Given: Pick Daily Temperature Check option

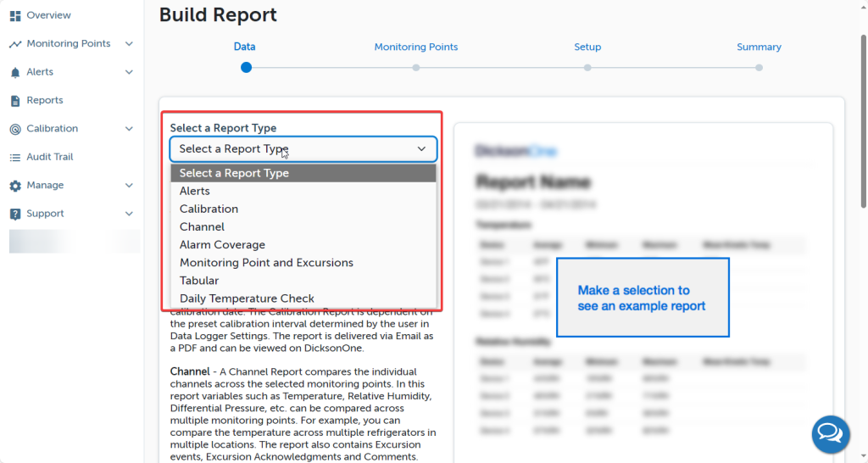Looking at the screenshot, I should tap(247, 298).
